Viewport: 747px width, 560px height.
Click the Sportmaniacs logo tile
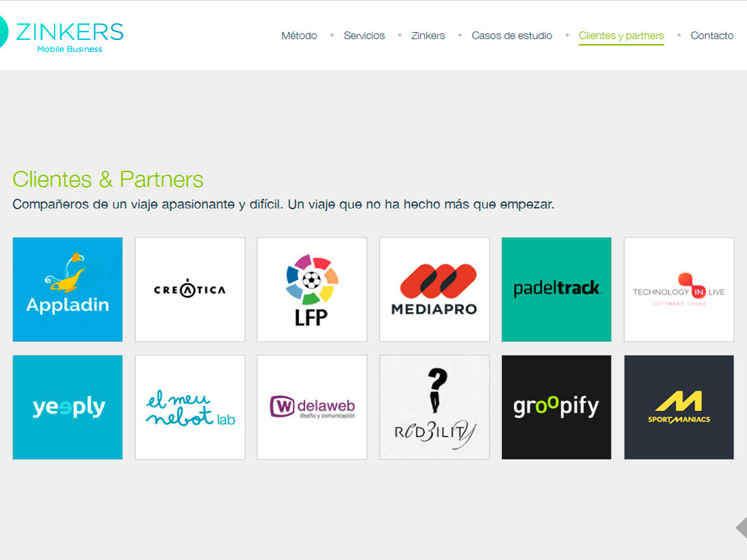(679, 407)
